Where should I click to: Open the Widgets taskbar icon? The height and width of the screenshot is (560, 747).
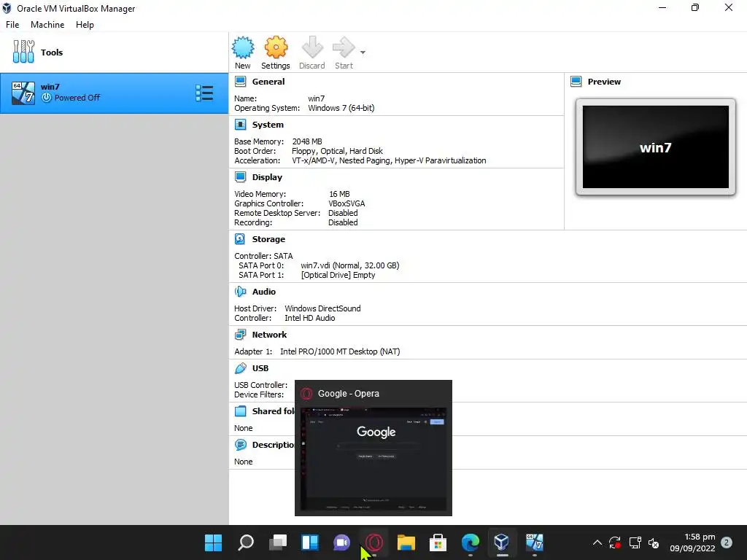pos(309,542)
